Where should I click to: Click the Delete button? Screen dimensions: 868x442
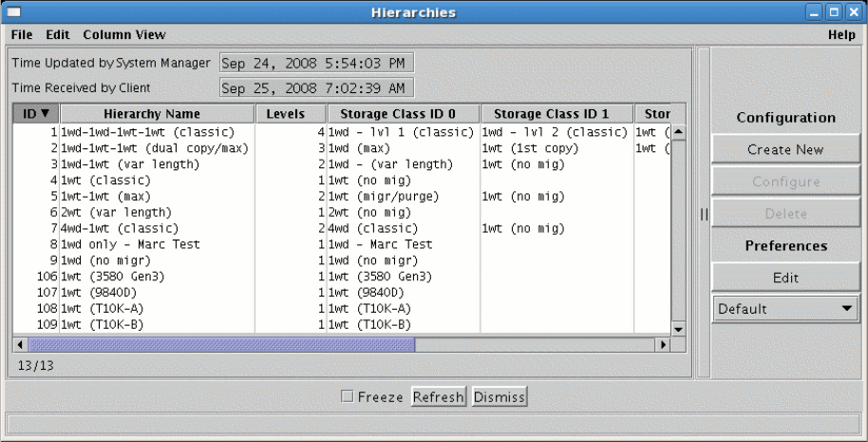click(x=785, y=213)
